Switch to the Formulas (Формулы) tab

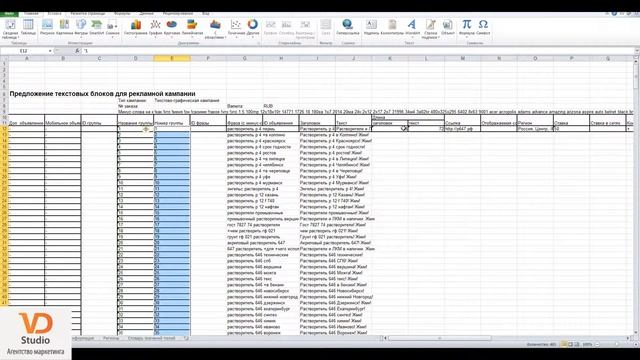pyautogui.click(x=122, y=13)
